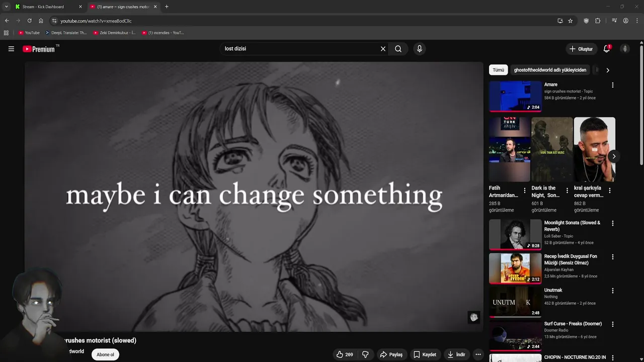644x362 pixels.
Task: Open options for Recep İvedik Duygusal video
Action: 612,257
